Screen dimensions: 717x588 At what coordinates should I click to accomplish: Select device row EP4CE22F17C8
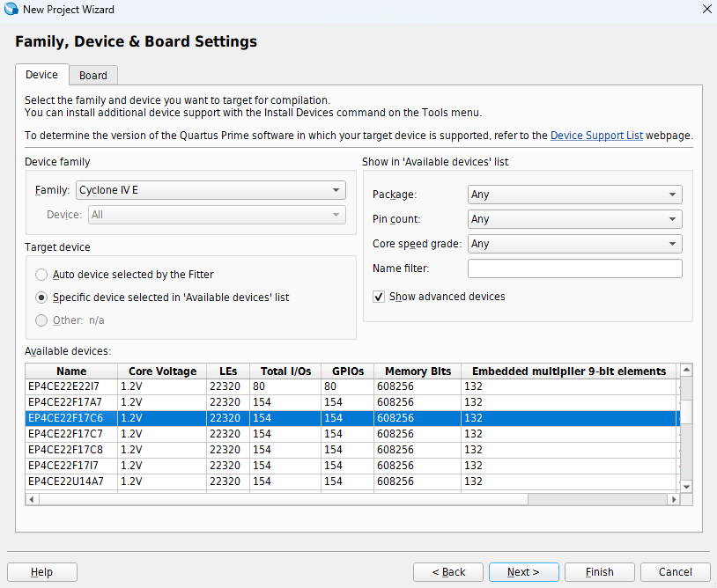(351, 450)
